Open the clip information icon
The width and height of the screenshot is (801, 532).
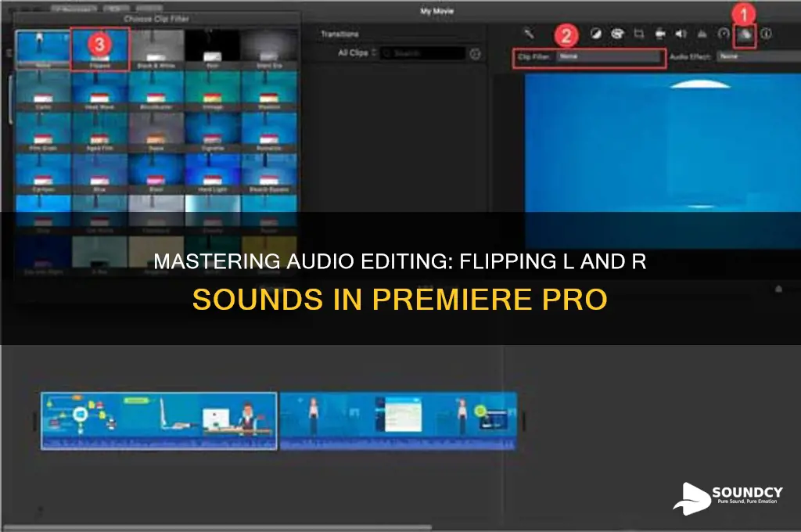[766, 34]
